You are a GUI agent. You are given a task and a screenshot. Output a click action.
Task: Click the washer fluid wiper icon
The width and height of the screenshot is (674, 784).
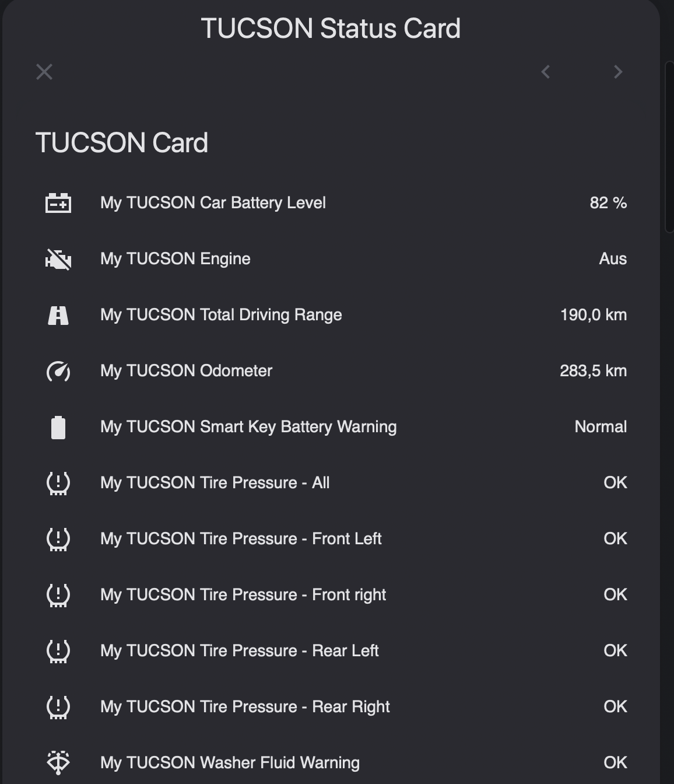pos(58,763)
